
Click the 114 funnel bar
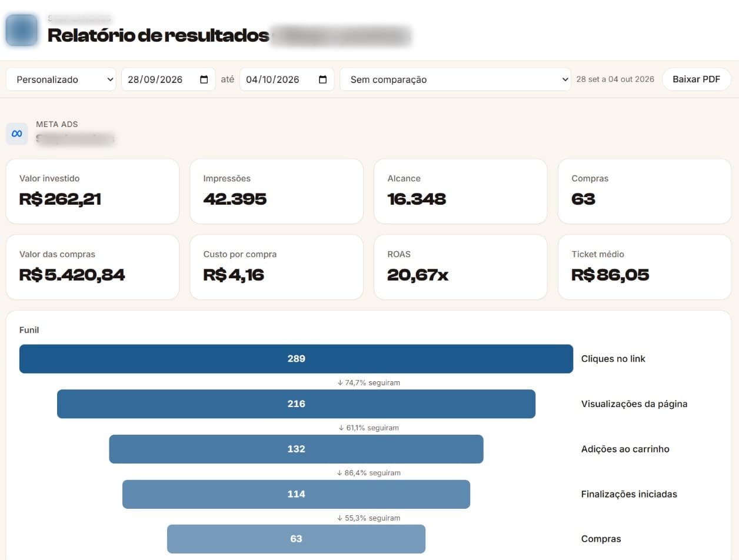click(x=296, y=494)
